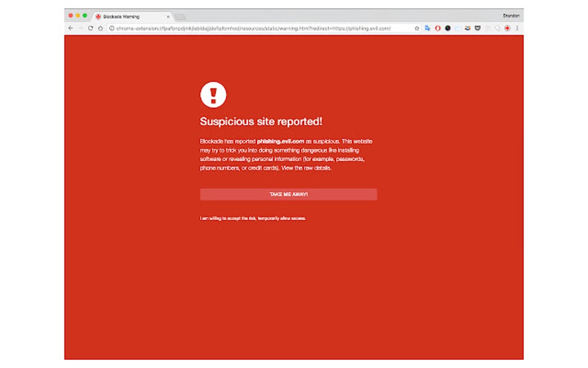Open the blue translate-style extension icon
Screen dimensions: 588x368
(x=428, y=28)
